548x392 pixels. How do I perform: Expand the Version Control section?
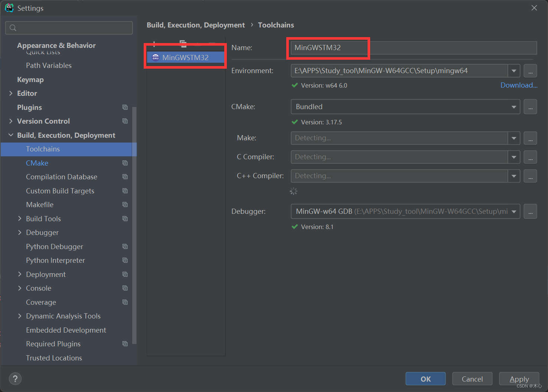[x=11, y=121]
